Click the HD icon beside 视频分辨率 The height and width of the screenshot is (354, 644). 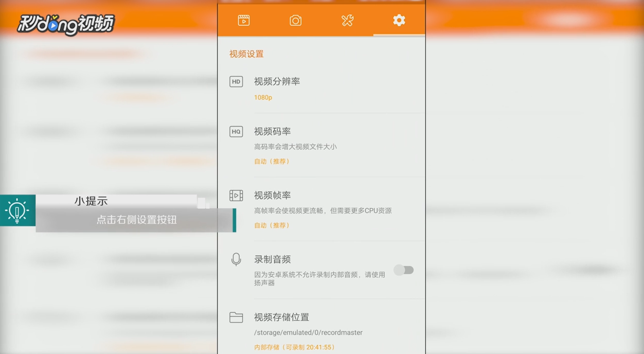(236, 81)
